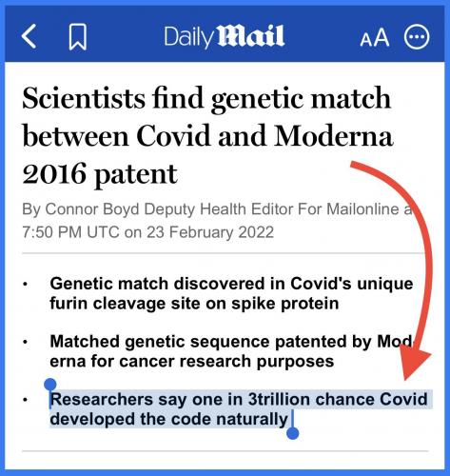Image resolution: width=450 pixels, height=476 pixels.
Task: Tap the top text selection handle
Action: pyautogui.click(x=50, y=385)
